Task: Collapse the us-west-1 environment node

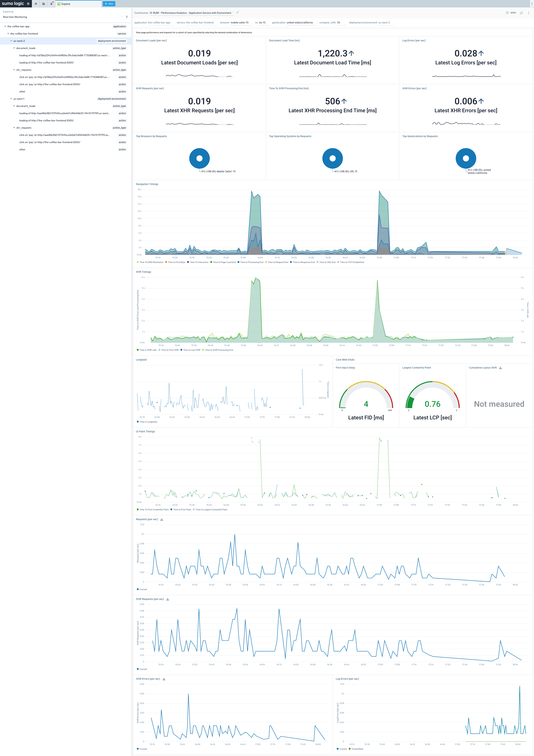Action: (11, 99)
